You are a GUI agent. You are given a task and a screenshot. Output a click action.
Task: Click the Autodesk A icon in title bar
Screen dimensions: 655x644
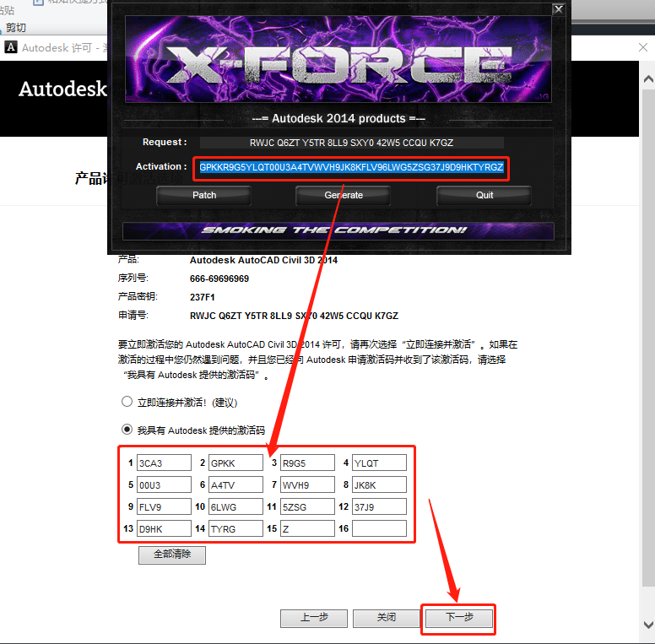11,47
